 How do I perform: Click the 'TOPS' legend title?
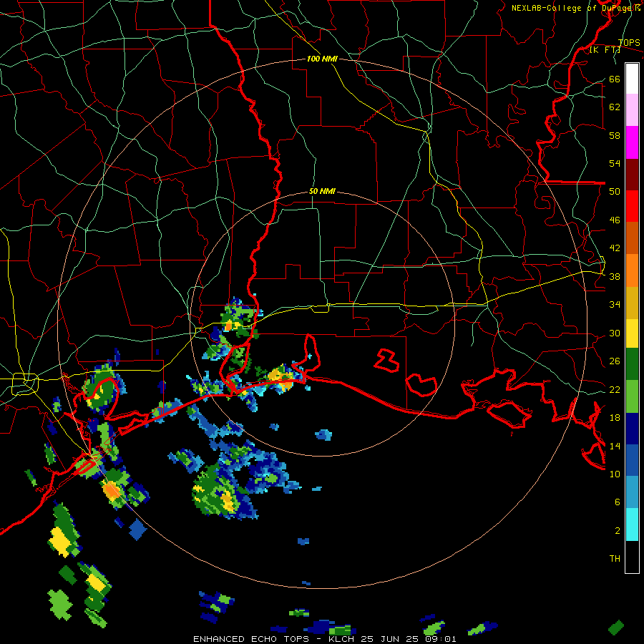629,43
